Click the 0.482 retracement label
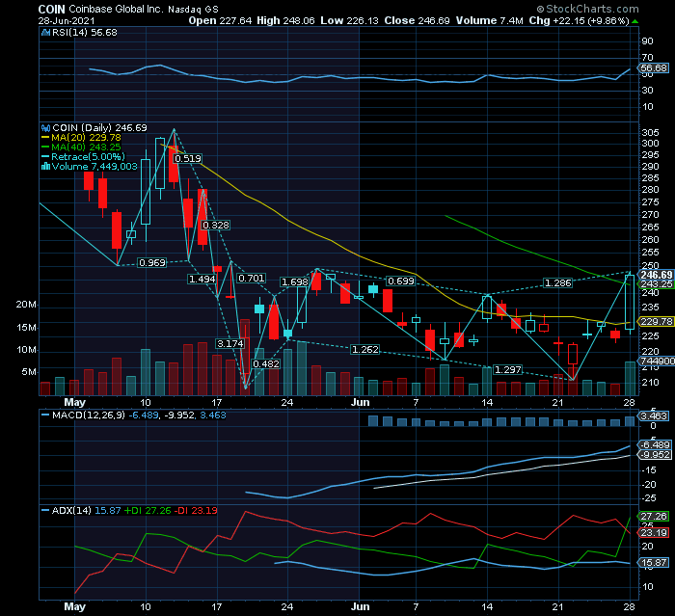Screen dimensions: 675x616 [265, 364]
